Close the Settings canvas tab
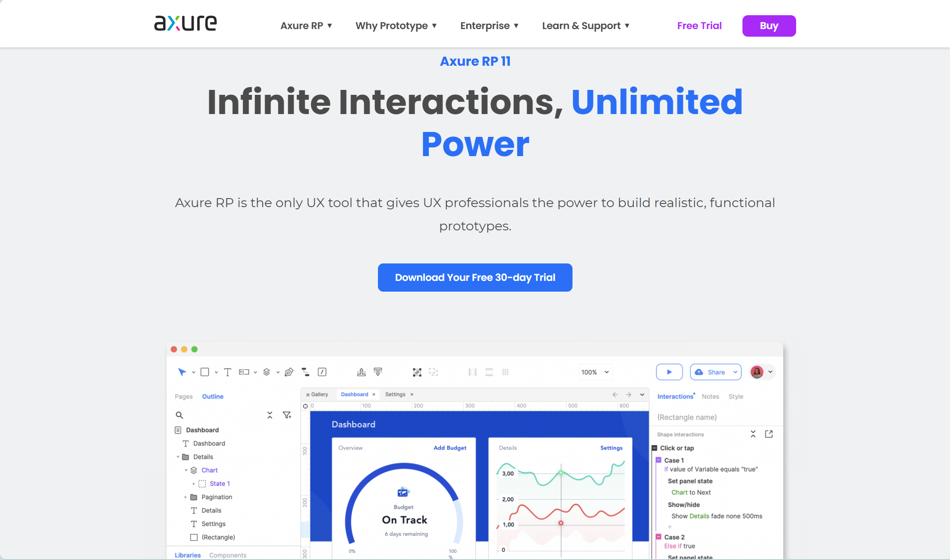950x560 pixels. click(412, 395)
